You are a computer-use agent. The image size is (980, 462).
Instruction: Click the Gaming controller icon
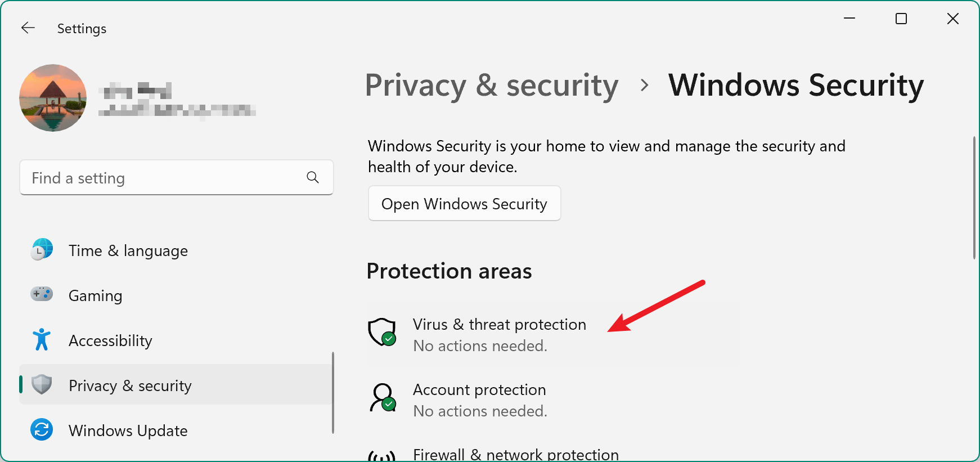pos(42,294)
